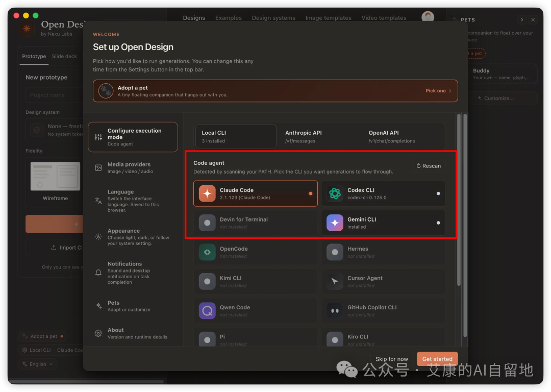Select the Prototype tab
551x392 pixels.
(x=34, y=56)
